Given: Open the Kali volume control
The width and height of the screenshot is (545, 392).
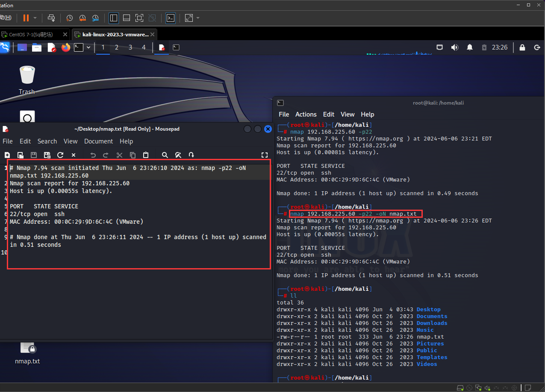Looking at the screenshot, I should [455, 47].
